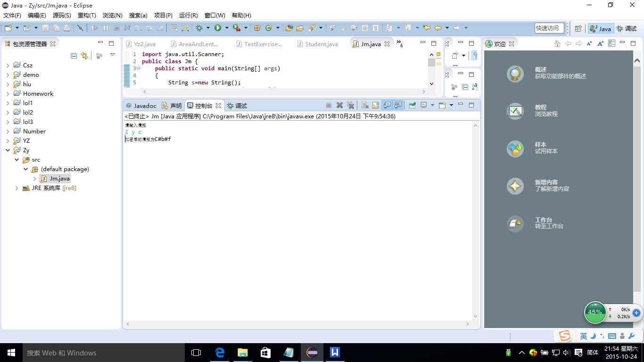Click Collapse All in package explorer

[x=74, y=56]
